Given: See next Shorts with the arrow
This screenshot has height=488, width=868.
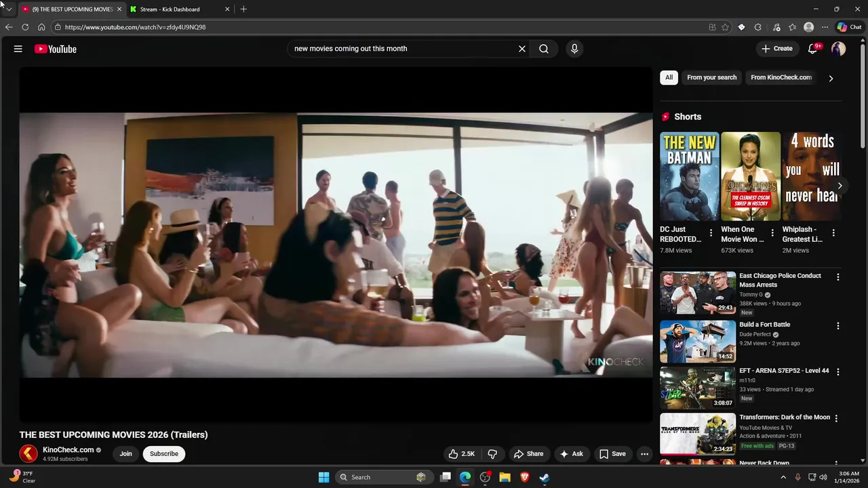Looking at the screenshot, I should [840, 186].
